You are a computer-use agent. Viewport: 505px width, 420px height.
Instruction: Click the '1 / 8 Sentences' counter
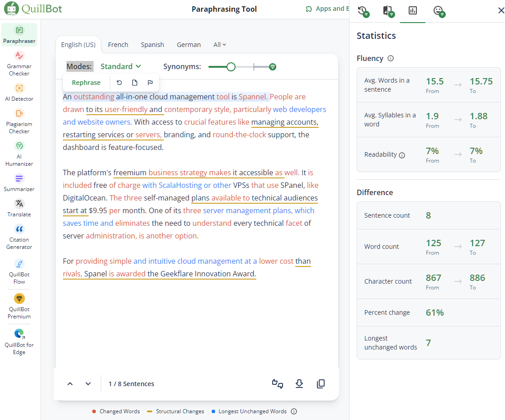pyautogui.click(x=132, y=384)
